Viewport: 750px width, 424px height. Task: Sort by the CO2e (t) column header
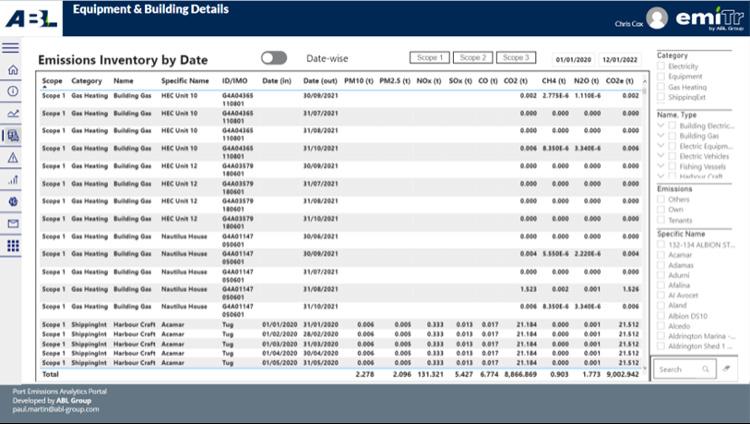pos(619,81)
